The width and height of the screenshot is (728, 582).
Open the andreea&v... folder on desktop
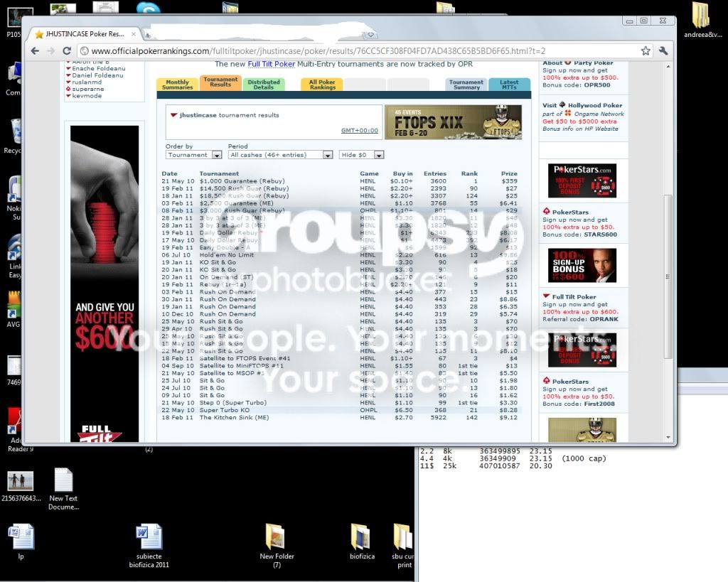[702, 20]
